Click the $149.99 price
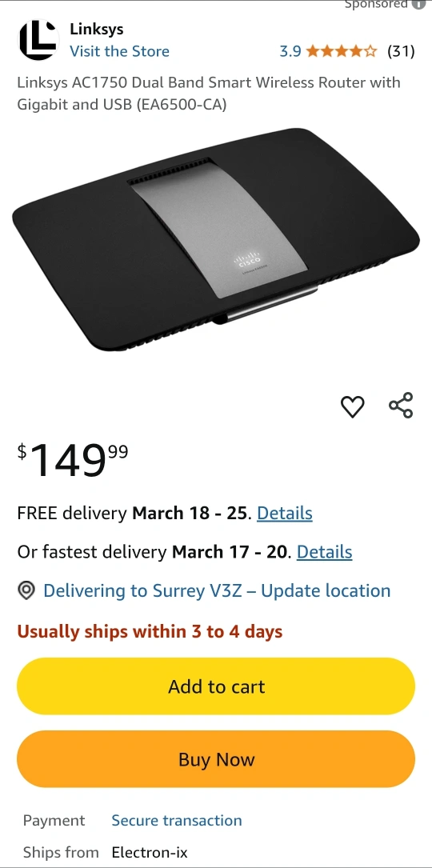This screenshot has width=432, height=868. click(x=73, y=460)
